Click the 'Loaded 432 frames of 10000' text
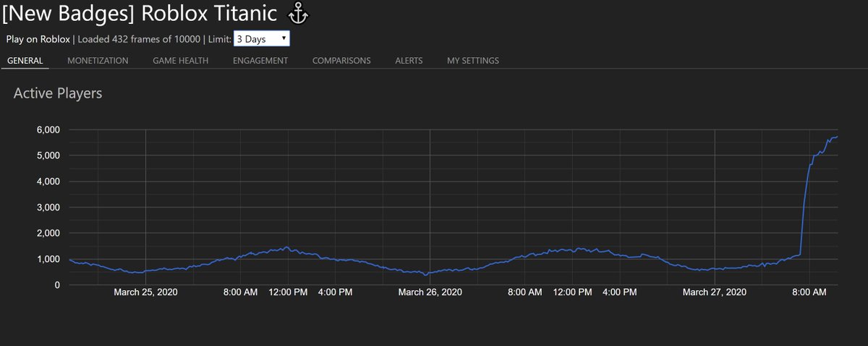Screen dimensions: 868x346 pyautogui.click(x=139, y=39)
